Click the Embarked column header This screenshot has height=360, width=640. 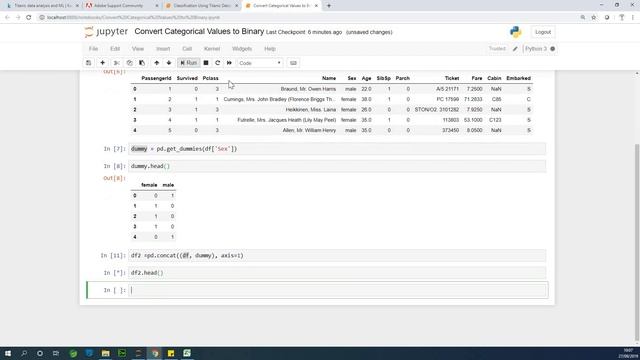coord(518,78)
